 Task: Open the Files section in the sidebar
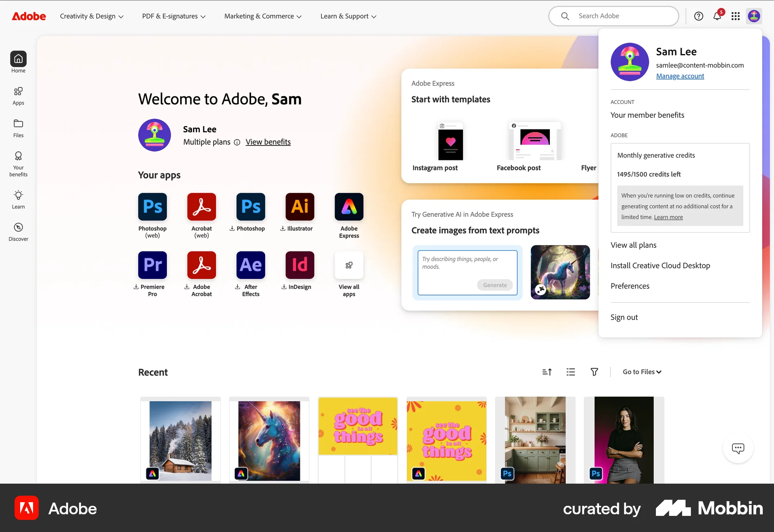[18, 128]
